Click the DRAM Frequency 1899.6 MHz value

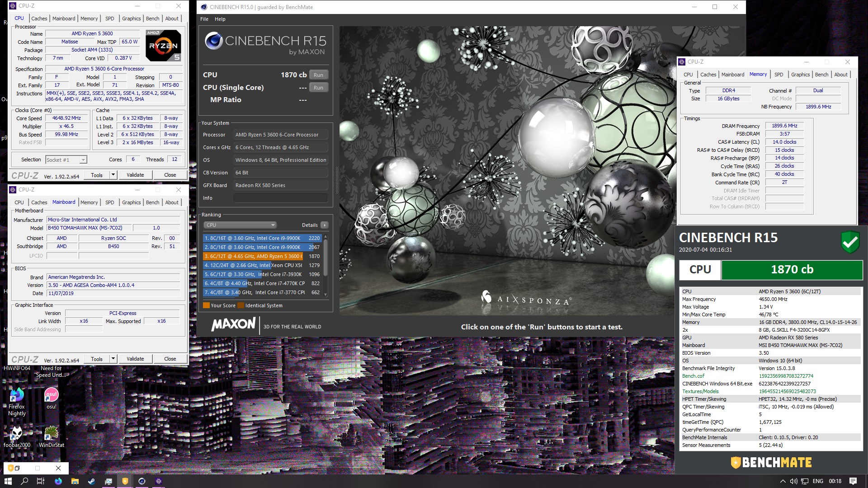coord(784,126)
